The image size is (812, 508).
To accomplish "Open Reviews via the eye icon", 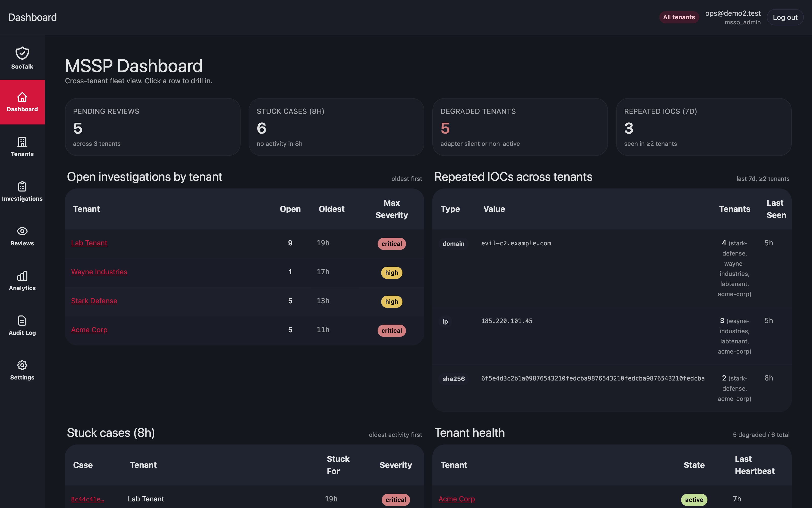I will [22, 231].
